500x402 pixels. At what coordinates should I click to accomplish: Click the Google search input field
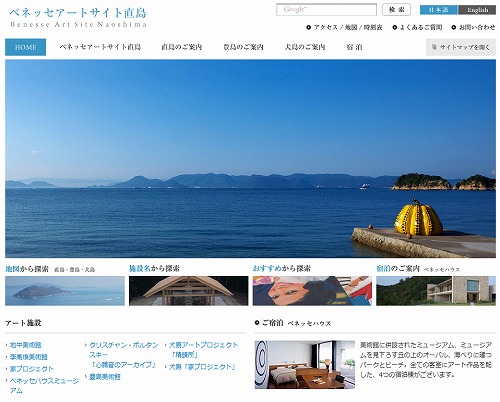tap(326, 10)
